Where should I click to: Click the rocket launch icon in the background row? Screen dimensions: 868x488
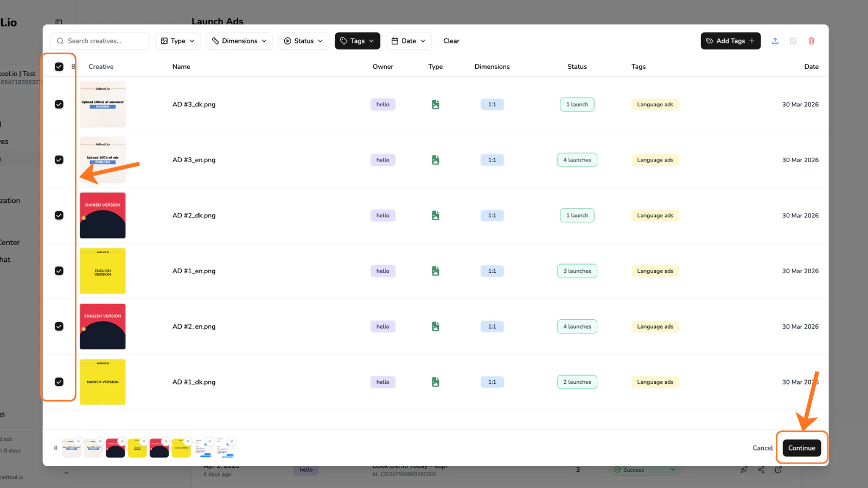(744, 470)
